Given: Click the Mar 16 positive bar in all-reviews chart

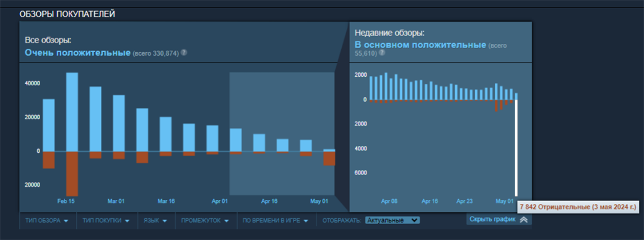Looking at the screenshot, I should (x=165, y=134).
